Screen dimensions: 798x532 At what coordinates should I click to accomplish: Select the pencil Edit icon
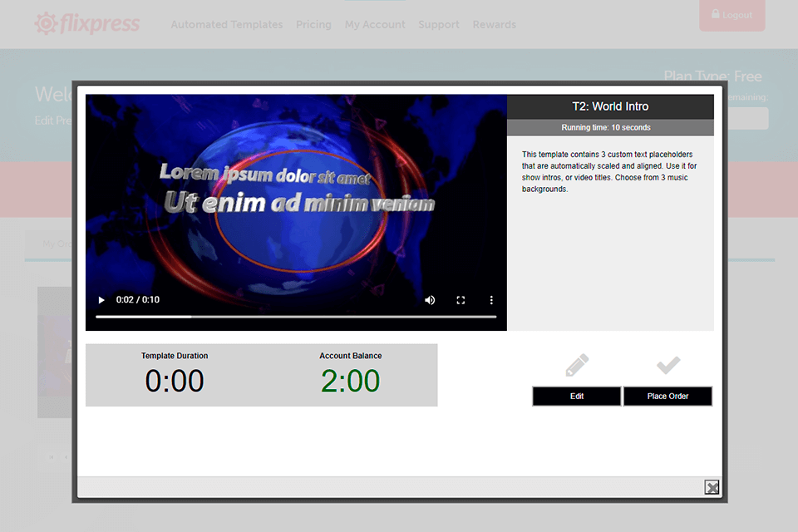577,364
